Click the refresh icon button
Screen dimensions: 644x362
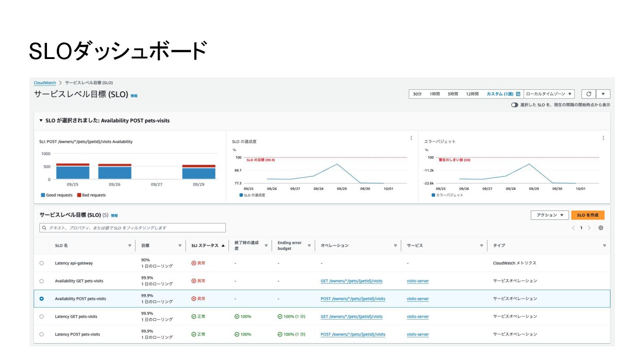point(589,94)
